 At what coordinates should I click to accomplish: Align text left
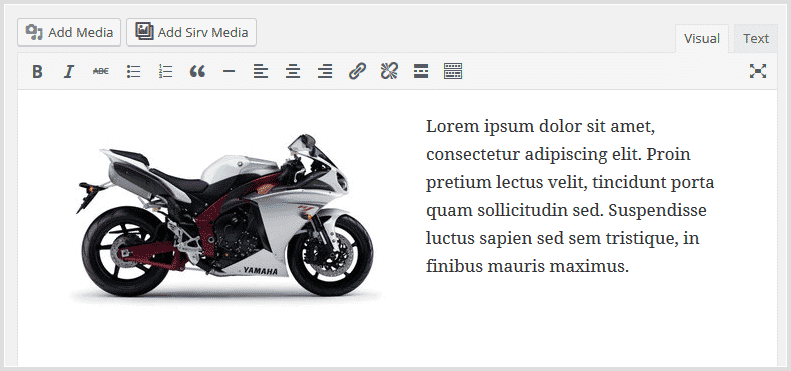click(x=261, y=72)
